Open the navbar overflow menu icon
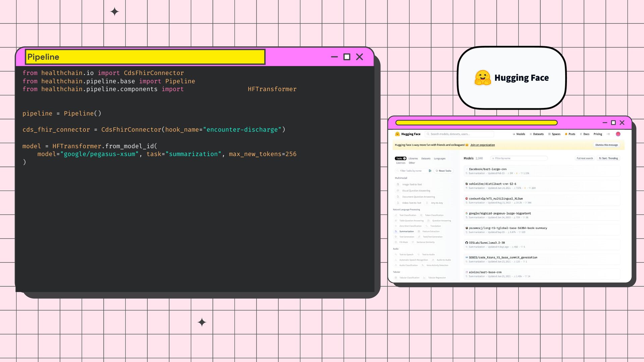644x362 pixels. [608, 134]
